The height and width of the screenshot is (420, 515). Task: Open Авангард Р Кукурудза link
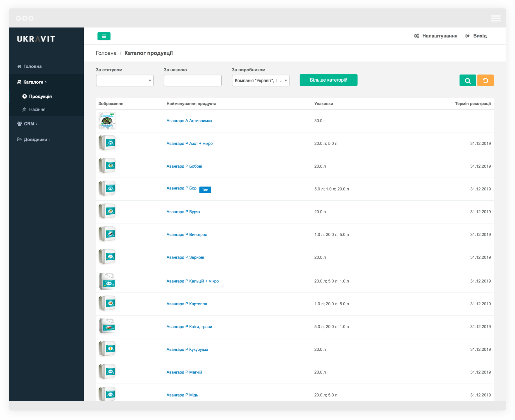pos(187,350)
